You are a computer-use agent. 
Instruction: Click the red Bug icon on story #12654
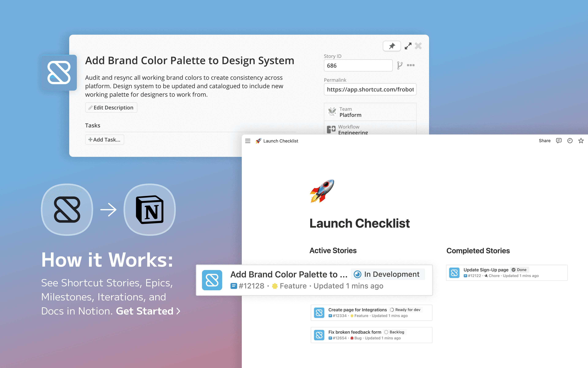tap(352, 338)
